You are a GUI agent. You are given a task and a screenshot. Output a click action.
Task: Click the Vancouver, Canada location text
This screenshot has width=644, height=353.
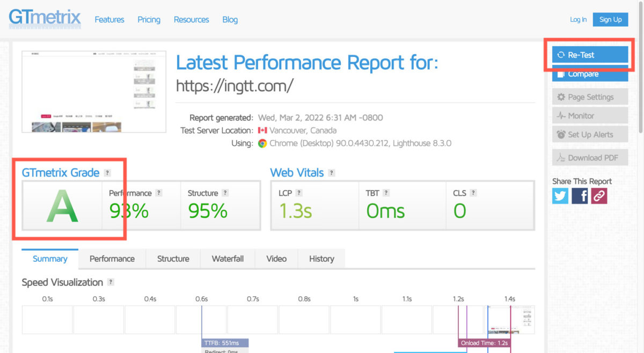pos(303,130)
